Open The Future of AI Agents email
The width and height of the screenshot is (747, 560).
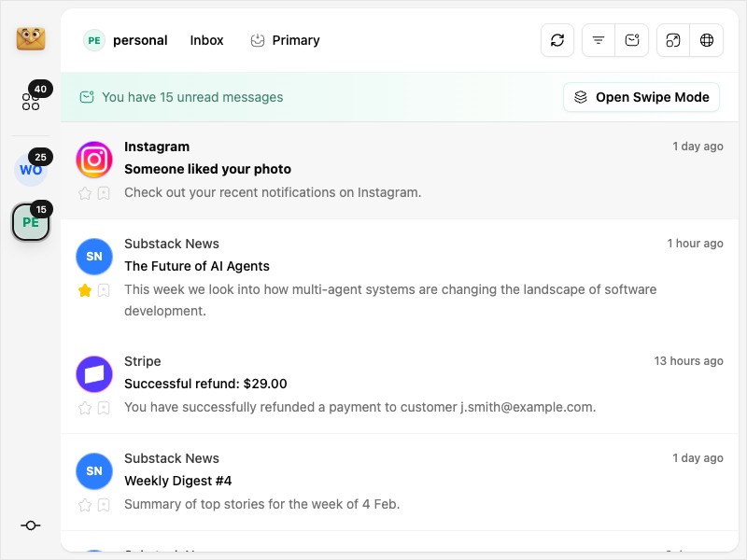(400, 278)
